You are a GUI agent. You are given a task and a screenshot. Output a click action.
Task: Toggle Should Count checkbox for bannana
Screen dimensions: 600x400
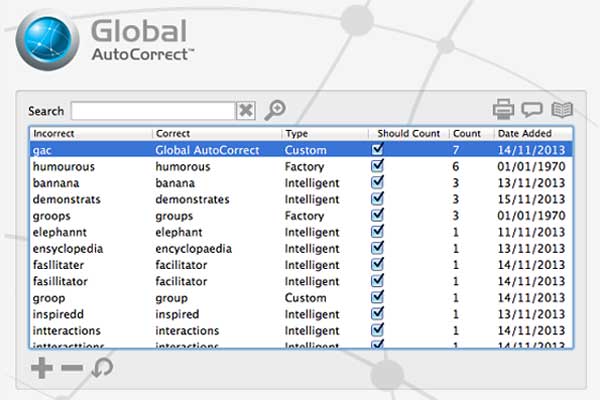[377, 182]
